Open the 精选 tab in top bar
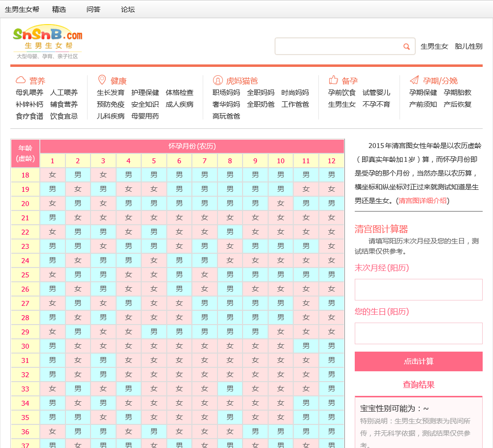Viewport: 493px width, 448px height. pyautogui.click(x=59, y=9)
